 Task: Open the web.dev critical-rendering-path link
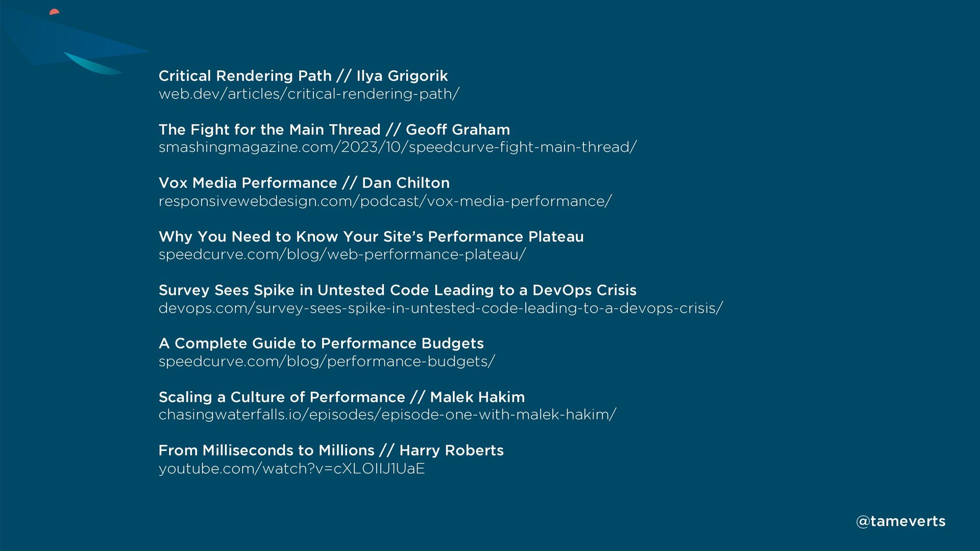[x=309, y=94]
